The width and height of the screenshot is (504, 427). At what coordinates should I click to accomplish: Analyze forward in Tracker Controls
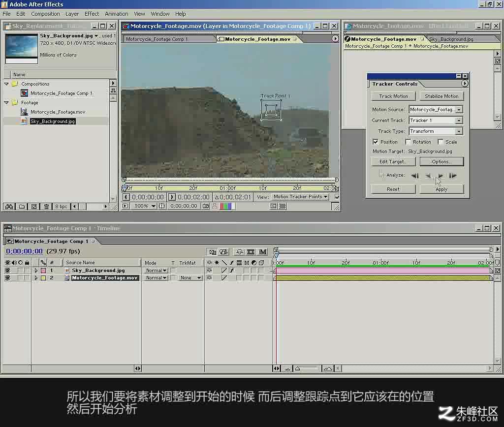[441, 176]
